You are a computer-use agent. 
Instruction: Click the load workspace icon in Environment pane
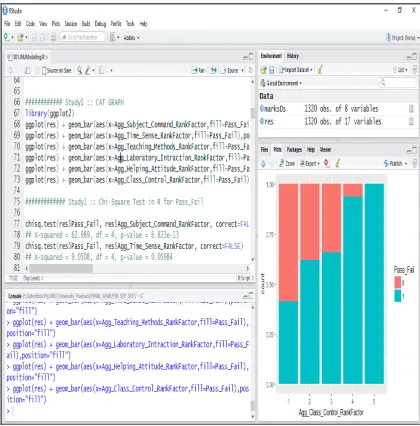click(263, 70)
